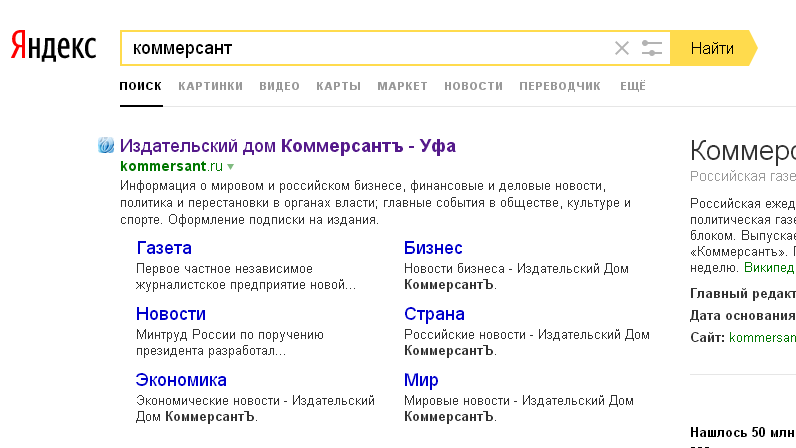Expand the Ещё menu
Screen dimensions: 796x448
pos(633,86)
